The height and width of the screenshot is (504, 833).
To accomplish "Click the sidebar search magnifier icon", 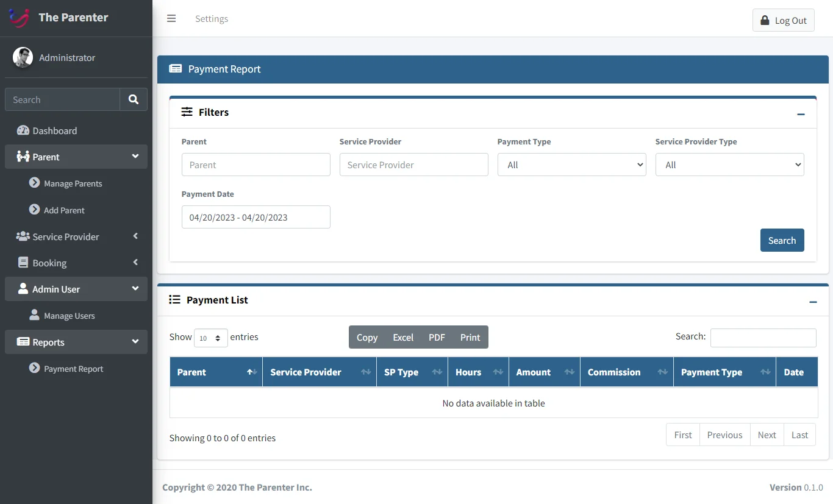I will click(x=134, y=99).
